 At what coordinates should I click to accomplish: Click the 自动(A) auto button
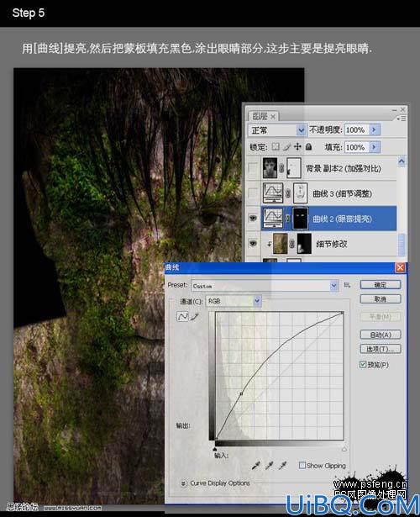[381, 335]
